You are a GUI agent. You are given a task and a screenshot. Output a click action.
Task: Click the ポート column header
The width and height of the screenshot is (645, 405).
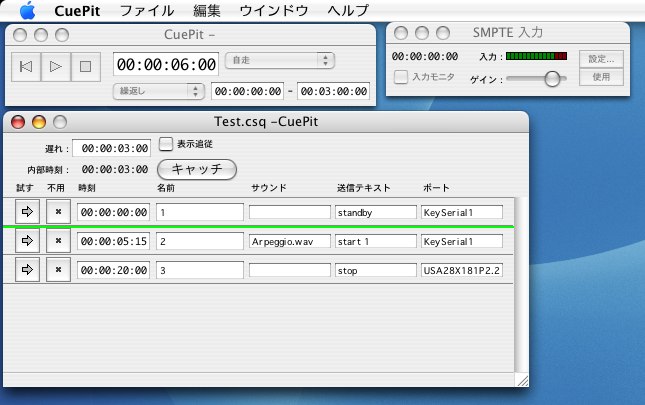pyautogui.click(x=436, y=188)
